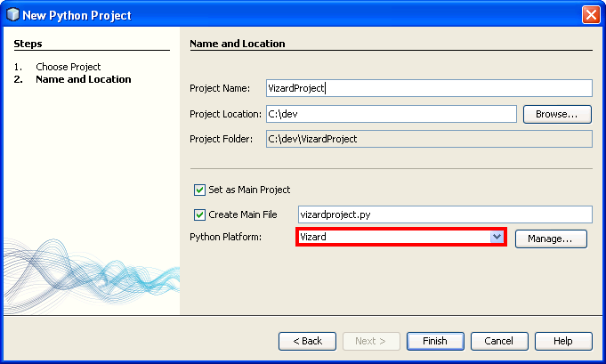Select the Choose Project step
Screen dimensions: 606x364
(x=68, y=67)
